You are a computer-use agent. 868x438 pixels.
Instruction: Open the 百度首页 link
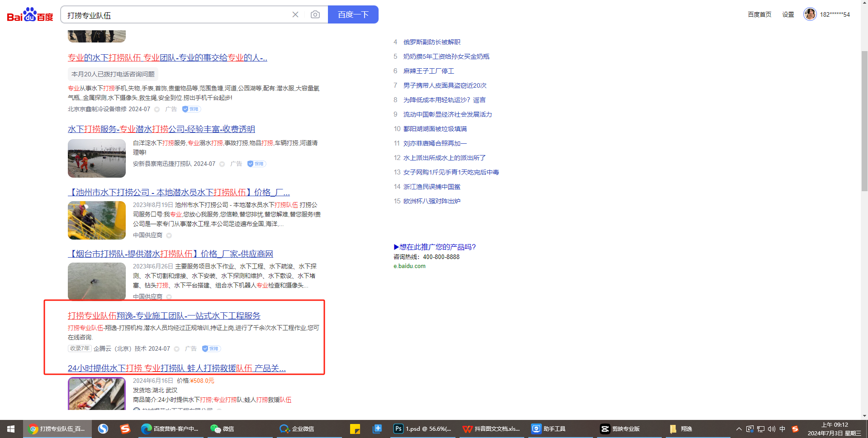click(759, 14)
